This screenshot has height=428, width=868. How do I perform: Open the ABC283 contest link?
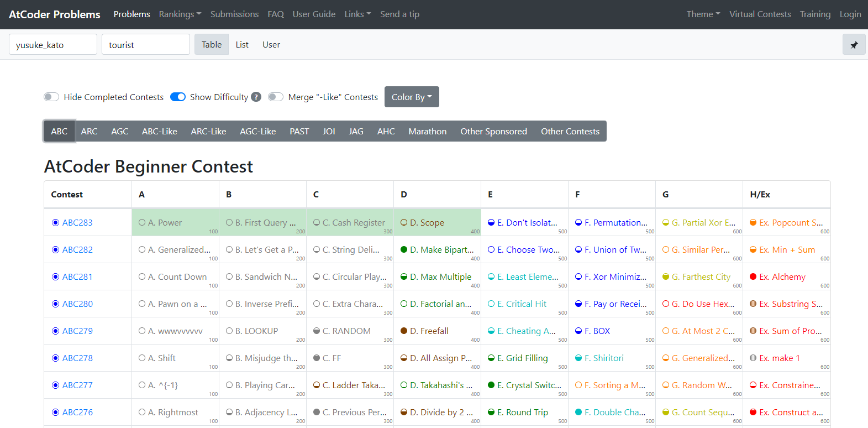coord(77,222)
